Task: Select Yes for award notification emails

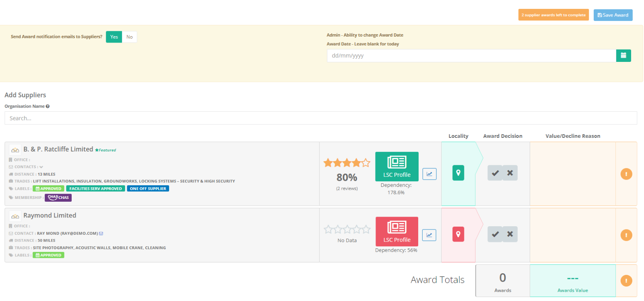Action: (114, 37)
